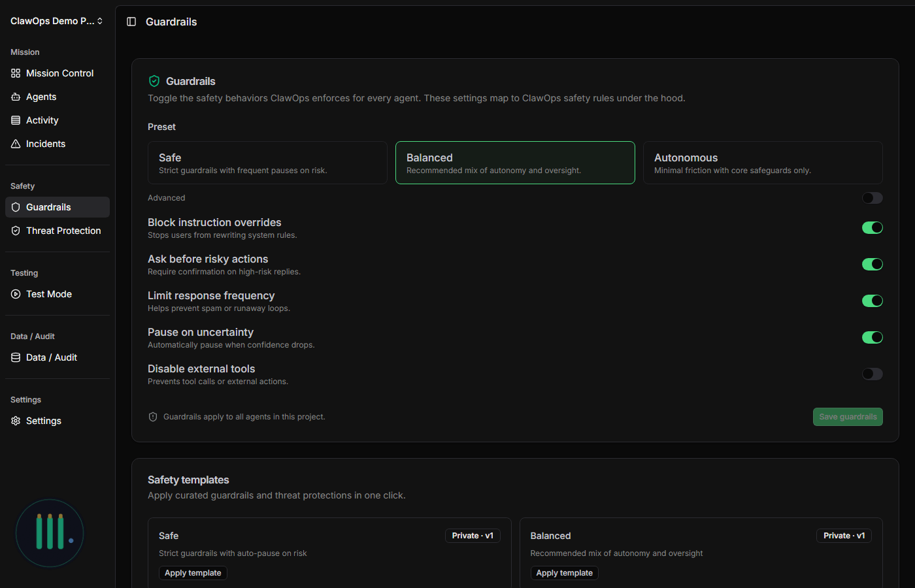This screenshot has height=588, width=915.
Task: Click the sidebar collapse panel icon
Action: [131, 22]
